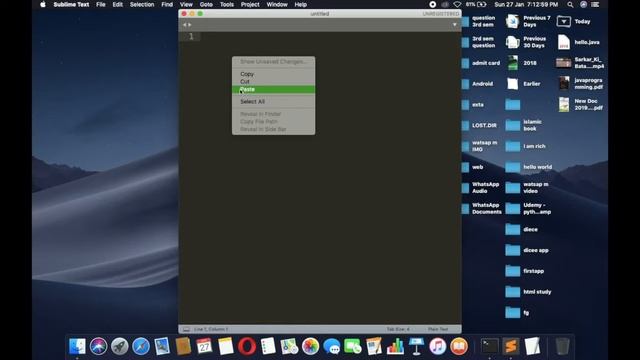The width and height of the screenshot is (640, 360).
Task: Open the Edit menu
Action: point(118,4)
